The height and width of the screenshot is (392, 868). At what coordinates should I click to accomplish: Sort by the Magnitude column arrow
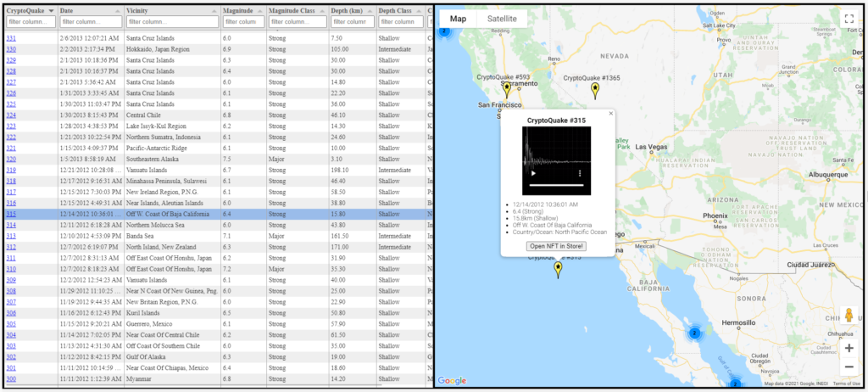(259, 11)
